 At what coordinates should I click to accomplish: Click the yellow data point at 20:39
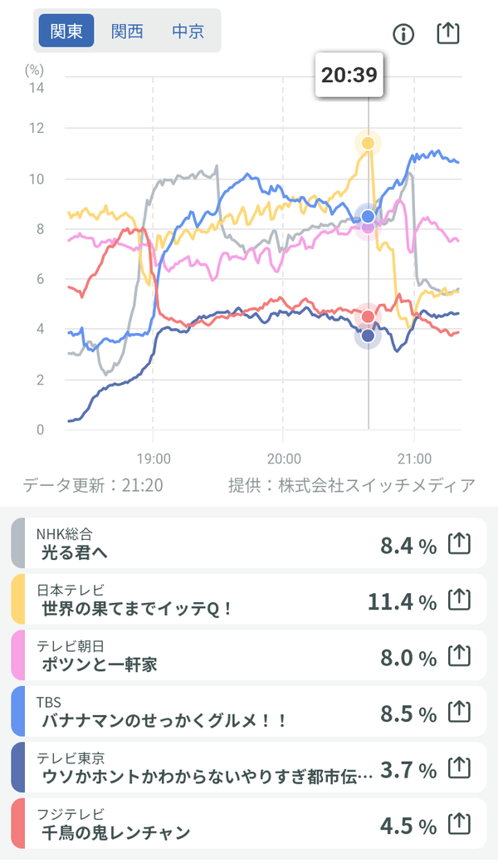pyautogui.click(x=368, y=144)
